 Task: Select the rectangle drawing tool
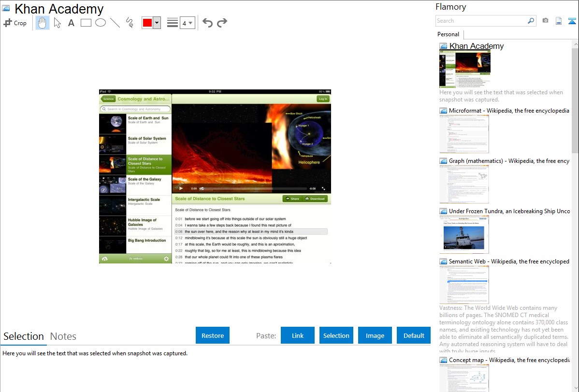point(86,23)
